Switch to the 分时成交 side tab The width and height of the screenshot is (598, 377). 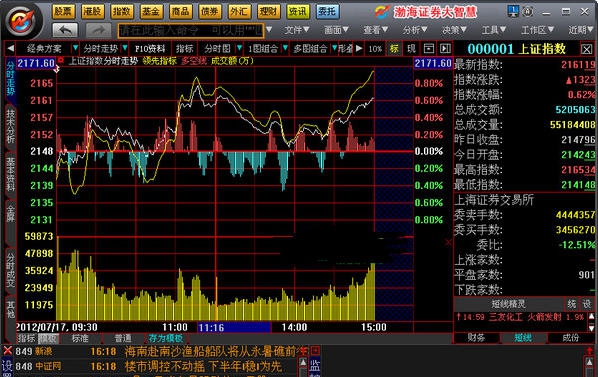(11, 270)
